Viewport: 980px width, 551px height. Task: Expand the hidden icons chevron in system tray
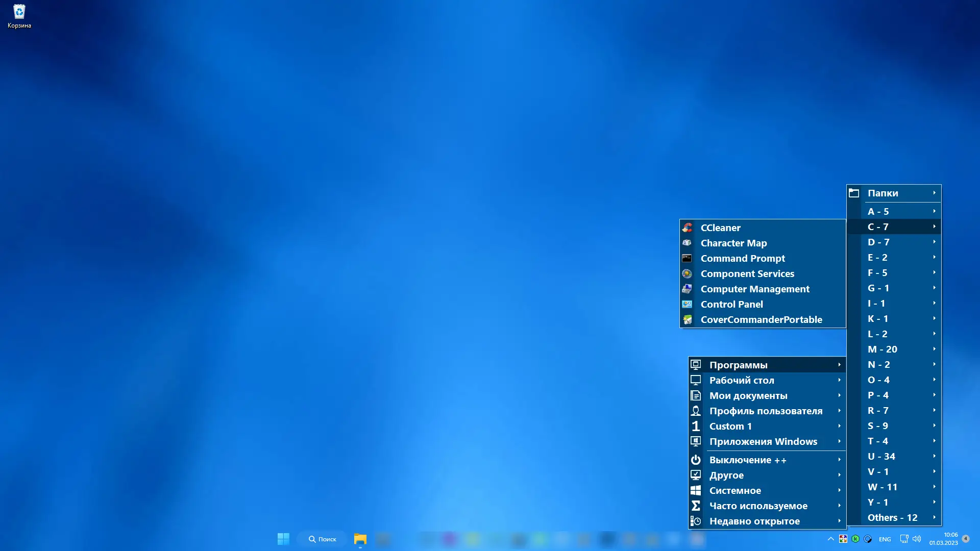[x=830, y=539]
